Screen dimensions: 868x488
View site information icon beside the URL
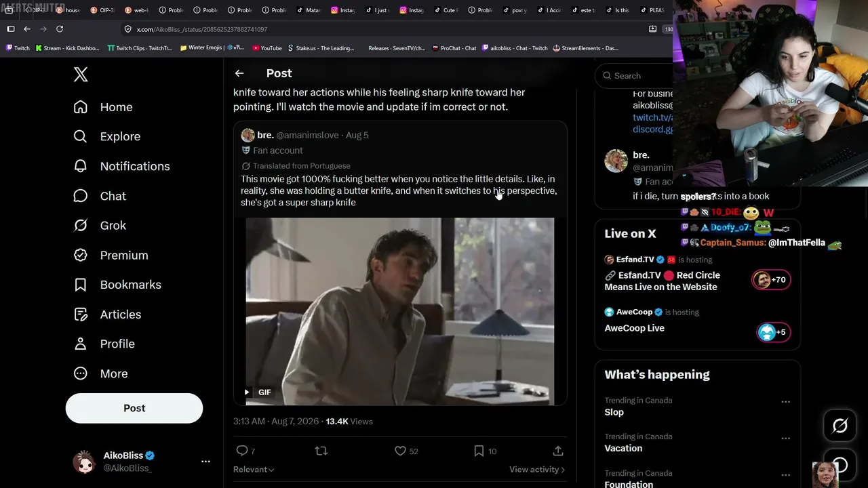[x=127, y=29]
